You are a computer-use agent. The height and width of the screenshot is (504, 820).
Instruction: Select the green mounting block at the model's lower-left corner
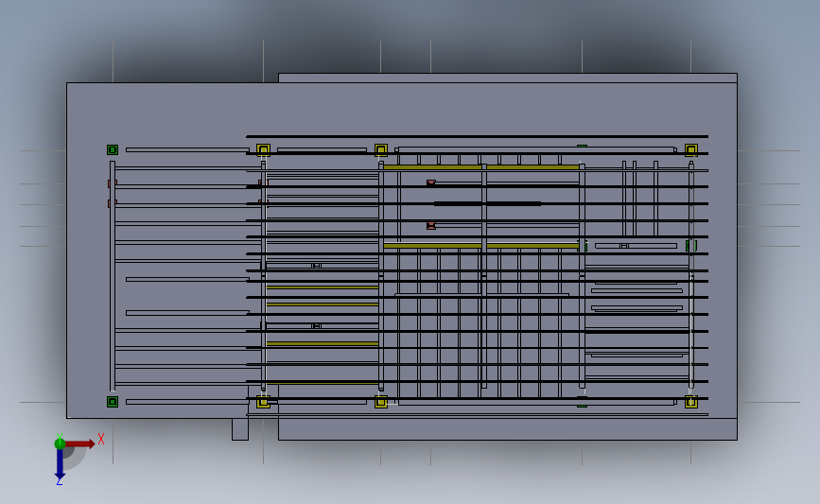coord(113,402)
